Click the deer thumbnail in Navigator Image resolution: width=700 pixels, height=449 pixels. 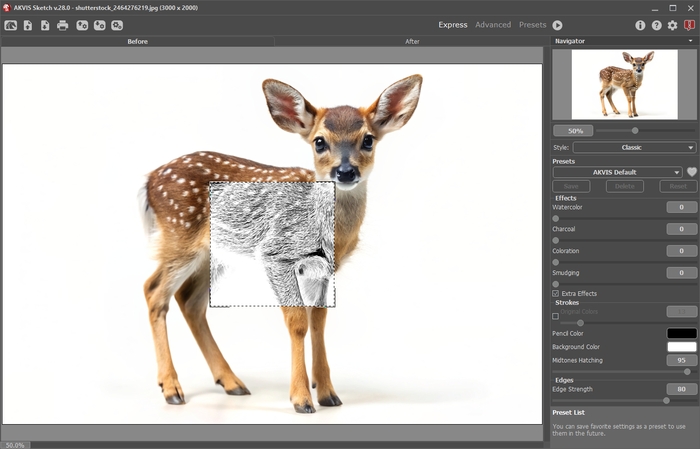pos(625,84)
